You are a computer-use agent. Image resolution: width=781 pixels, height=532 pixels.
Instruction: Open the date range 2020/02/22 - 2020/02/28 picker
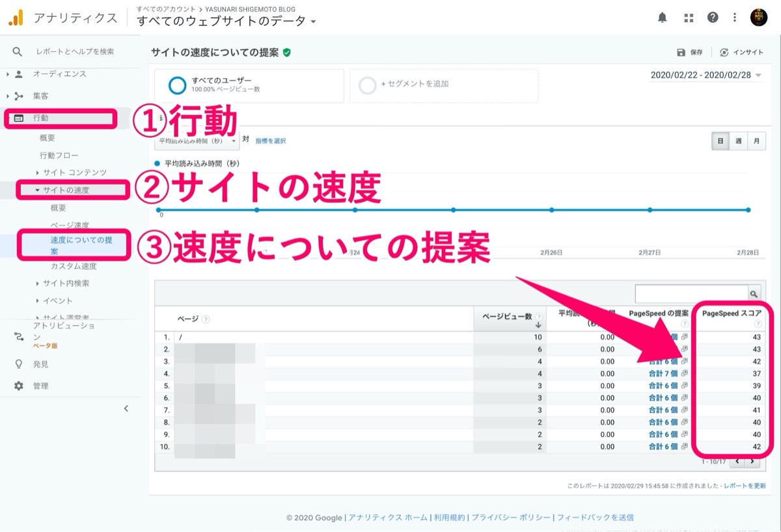pos(706,75)
